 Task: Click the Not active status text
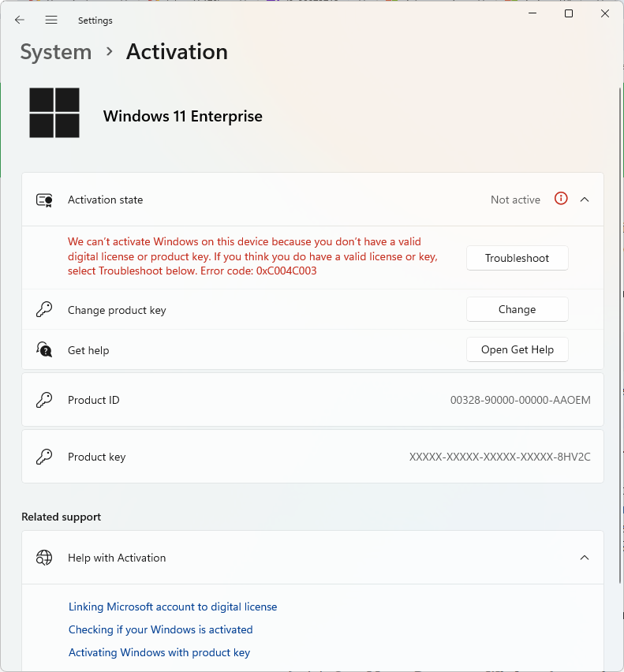pyautogui.click(x=516, y=200)
